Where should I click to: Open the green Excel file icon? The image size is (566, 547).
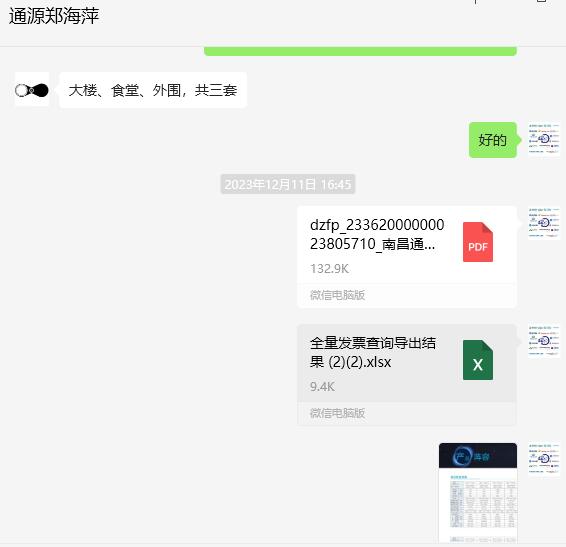click(x=478, y=360)
